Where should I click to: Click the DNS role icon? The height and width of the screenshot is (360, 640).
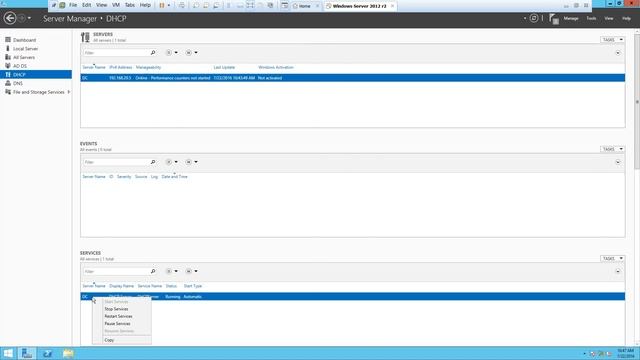(8, 83)
